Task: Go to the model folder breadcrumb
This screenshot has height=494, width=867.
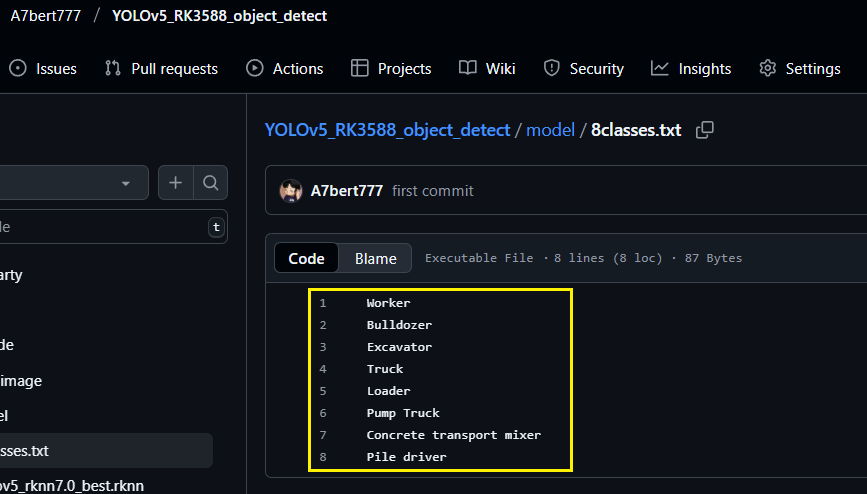Action: point(550,130)
